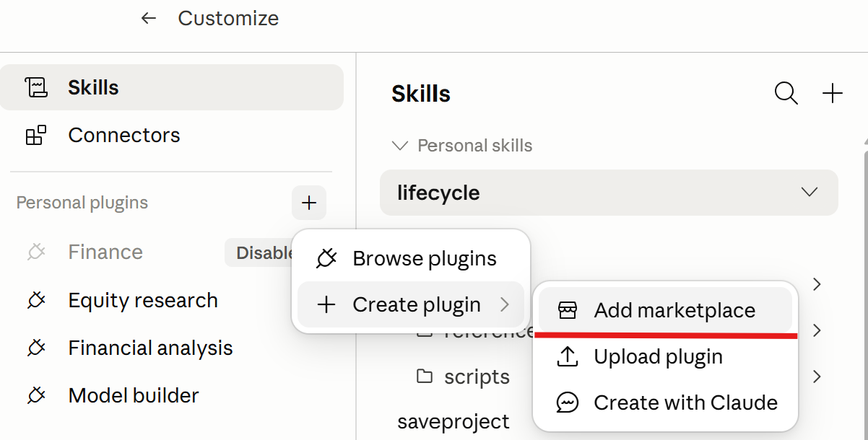Image resolution: width=868 pixels, height=440 pixels.
Task: Click the plus icon beside the search icon
Action: pyautogui.click(x=833, y=93)
